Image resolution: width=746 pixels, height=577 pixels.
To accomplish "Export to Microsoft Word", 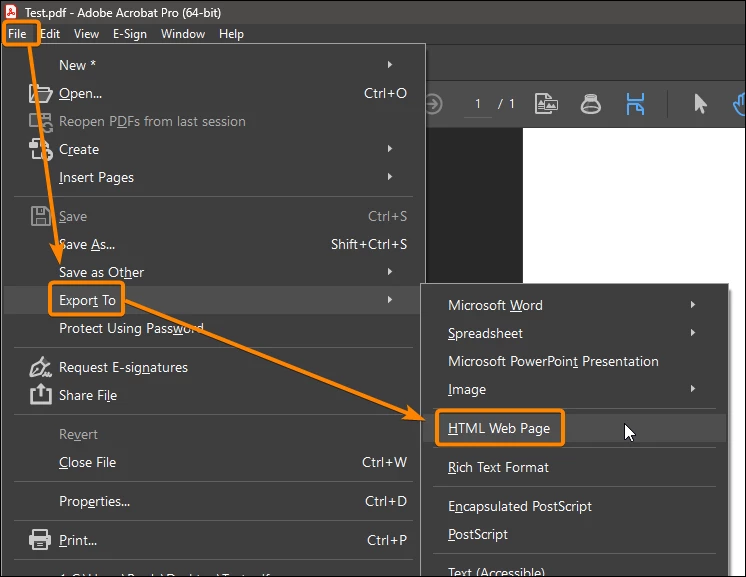I will tap(575, 305).
